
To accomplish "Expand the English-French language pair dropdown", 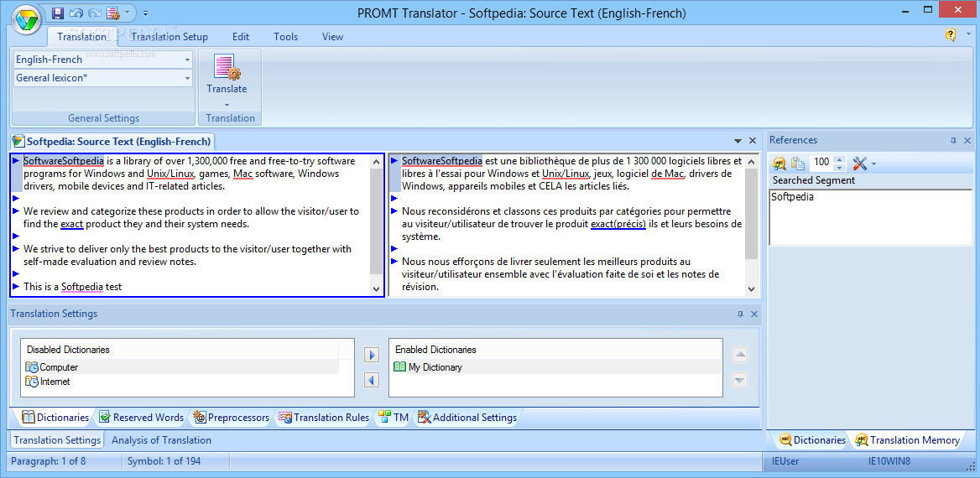I will (187, 60).
